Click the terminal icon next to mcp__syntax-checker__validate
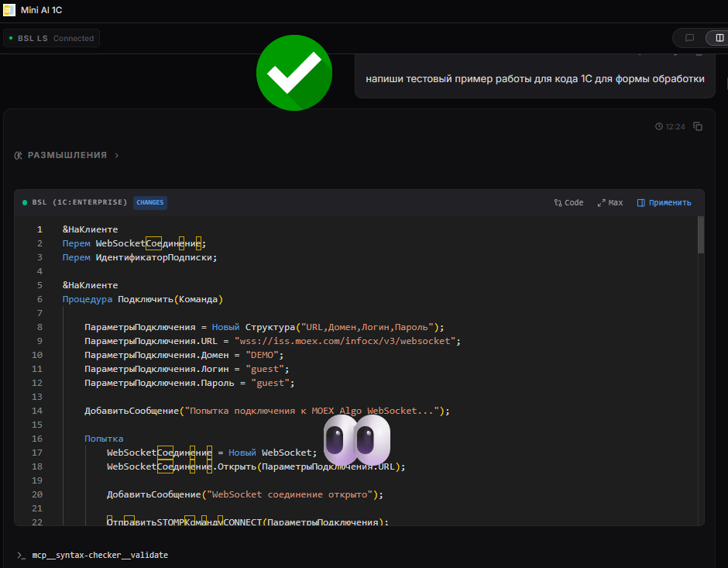The height and width of the screenshot is (568, 728). tap(21, 556)
